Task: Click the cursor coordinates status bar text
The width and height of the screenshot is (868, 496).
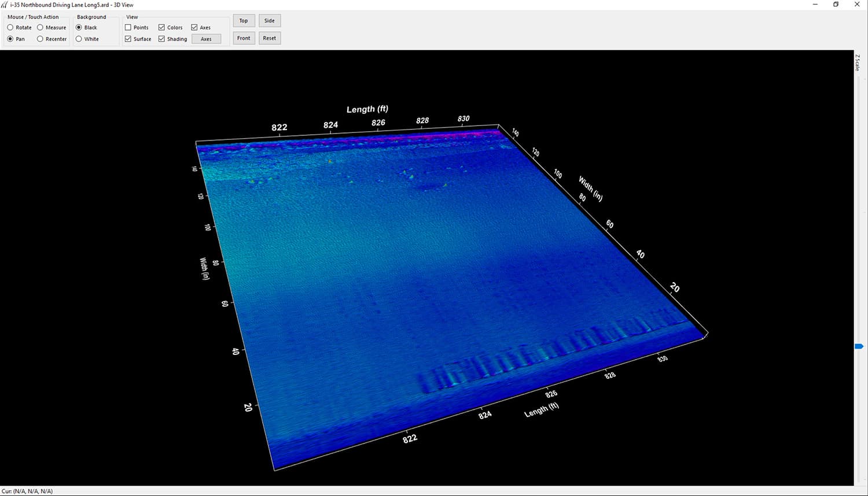Action: click(27, 491)
